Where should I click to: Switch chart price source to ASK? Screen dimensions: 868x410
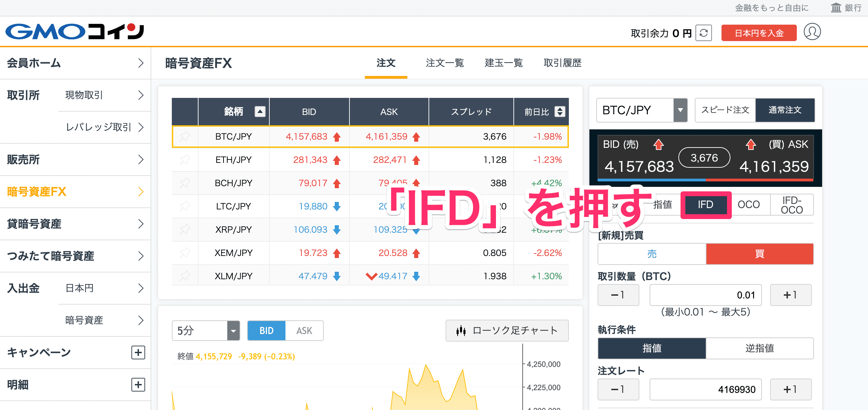click(304, 331)
